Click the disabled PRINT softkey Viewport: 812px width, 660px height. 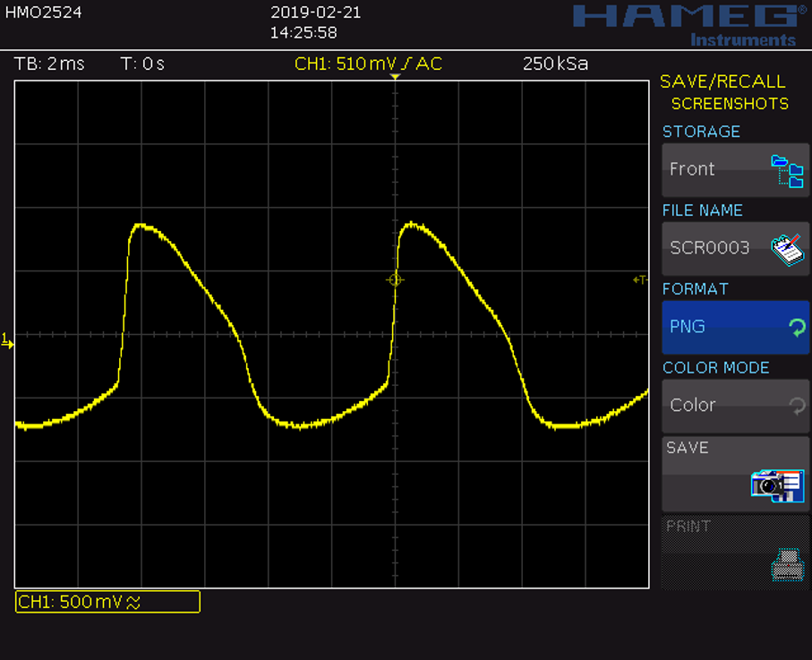point(735,553)
